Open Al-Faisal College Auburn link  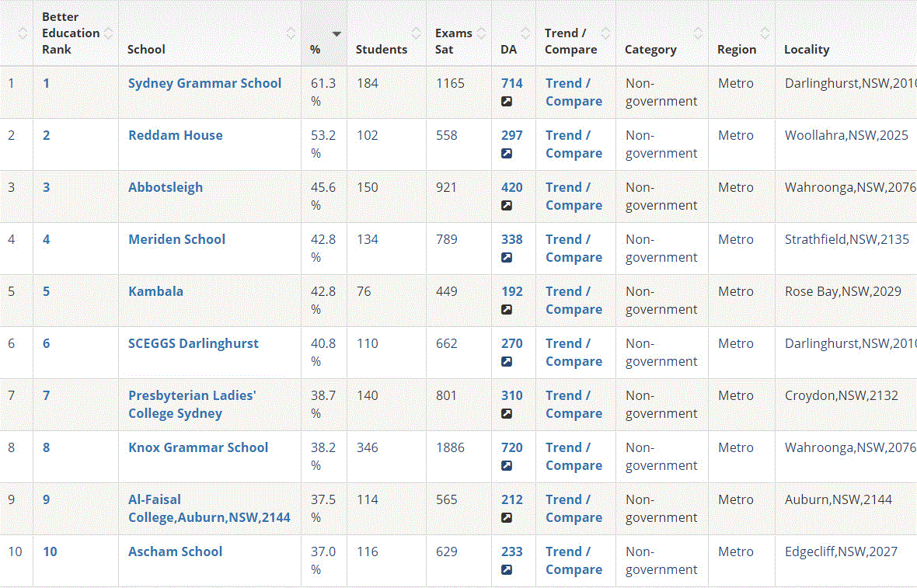[209, 509]
